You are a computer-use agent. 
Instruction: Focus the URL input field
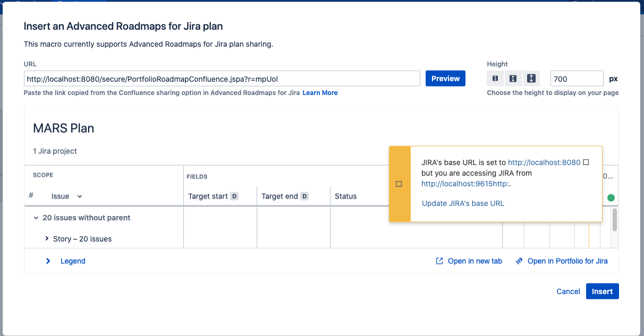pos(222,79)
